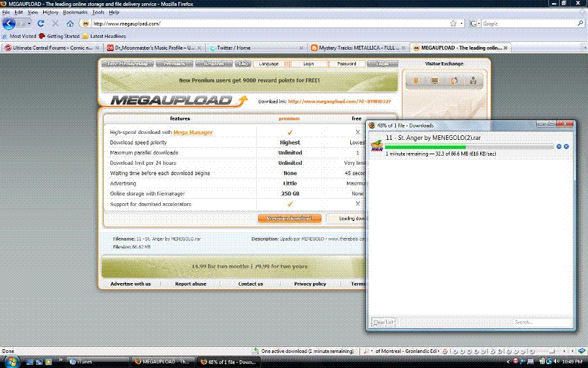Click the monitor icon in Visitor Exchange
Image resolution: width=588 pixels, height=368 pixels.
point(434,80)
